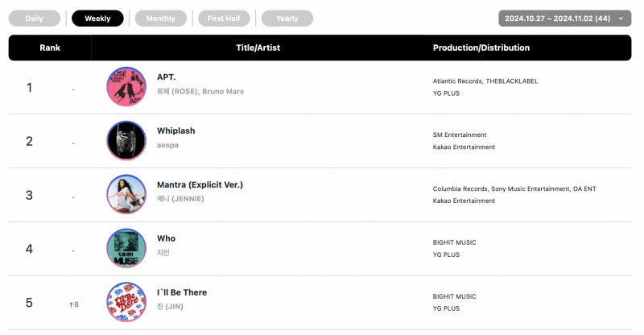
Task: Switch to the First Half chart tab
Action: [x=224, y=19]
